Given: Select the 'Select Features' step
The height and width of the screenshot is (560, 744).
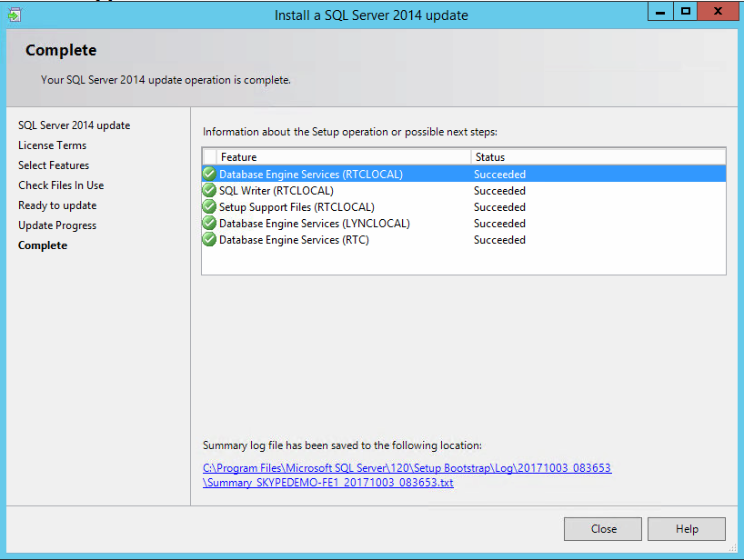Looking at the screenshot, I should click(54, 165).
